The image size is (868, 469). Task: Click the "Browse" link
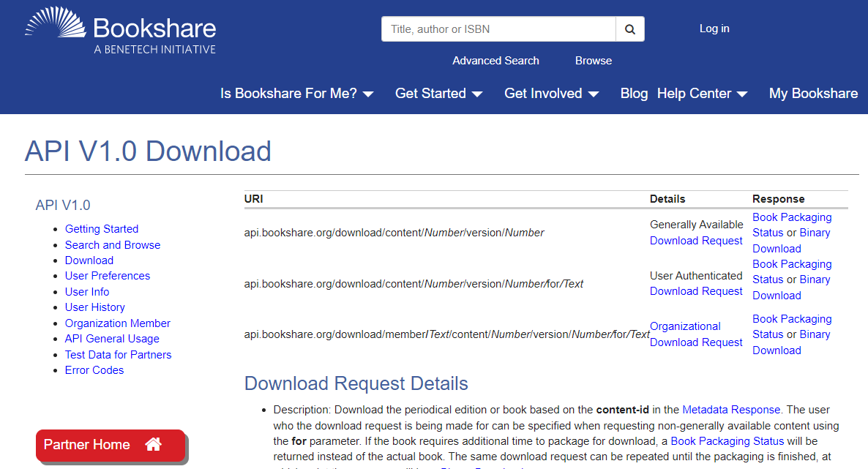(x=593, y=61)
